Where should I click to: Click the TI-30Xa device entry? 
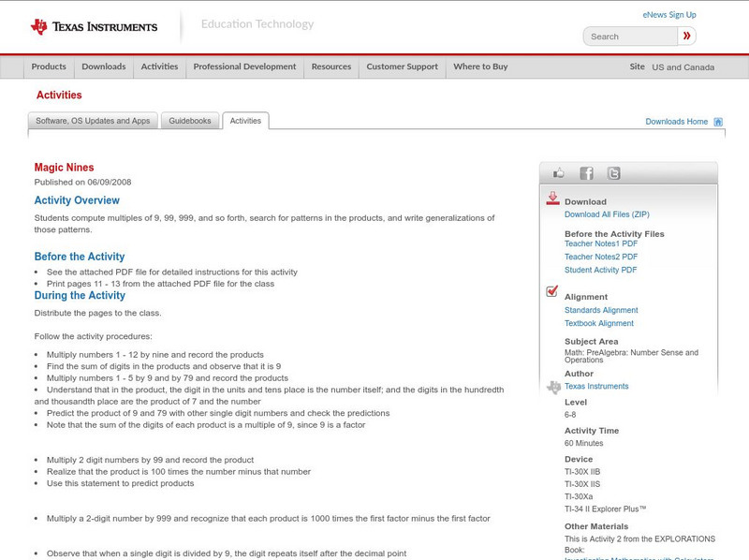click(579, 496)
